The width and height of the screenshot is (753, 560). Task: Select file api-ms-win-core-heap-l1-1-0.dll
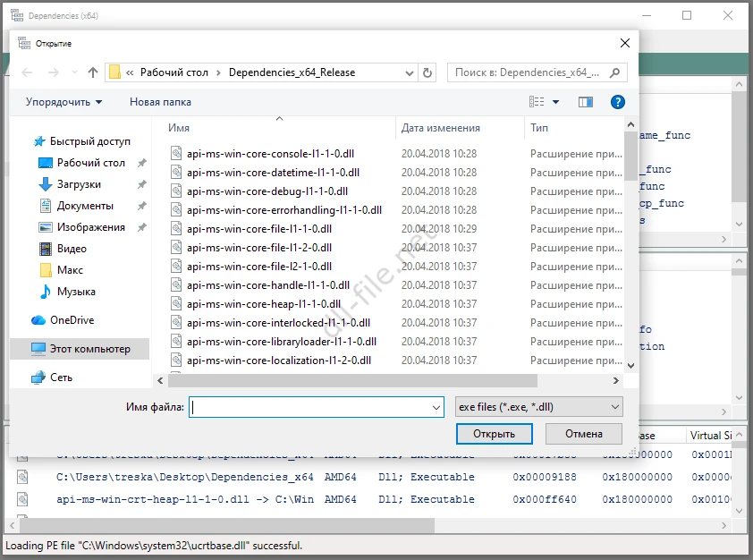coord(264,304)
